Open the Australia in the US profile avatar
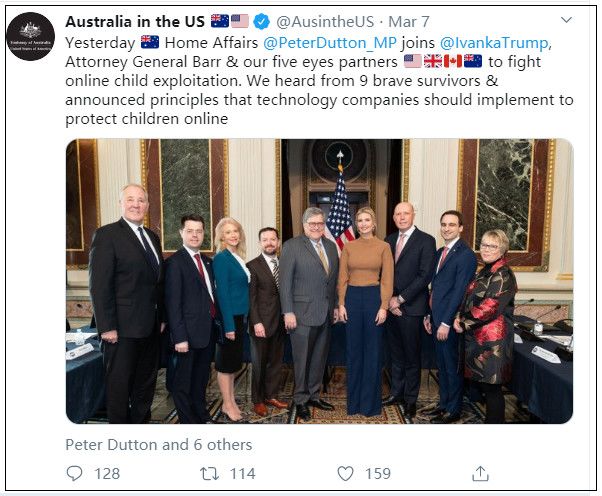The height and width of the screenshot is (496, 602). [x=31, y=36]
